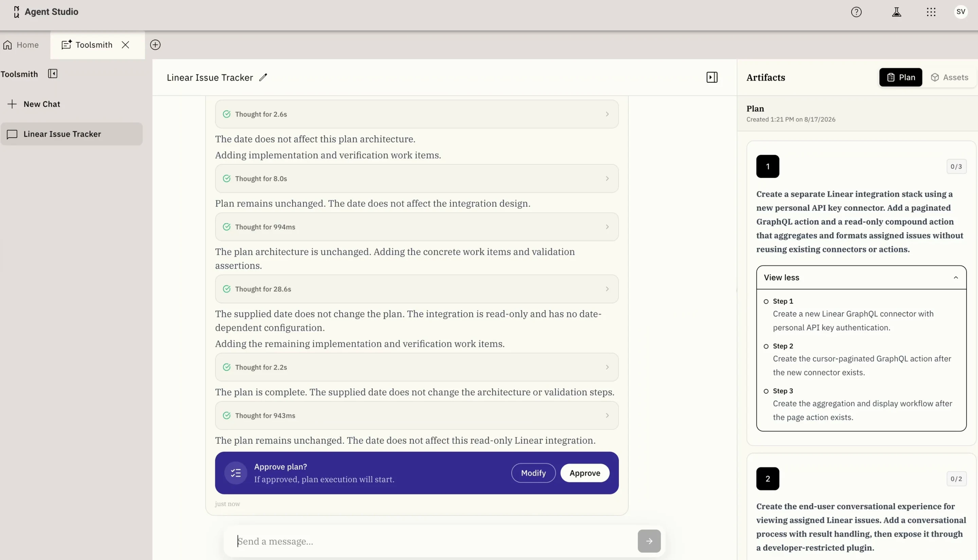Open the help question mark icon
The width and height of the screenshot is (978, 560).
[856, 12]
